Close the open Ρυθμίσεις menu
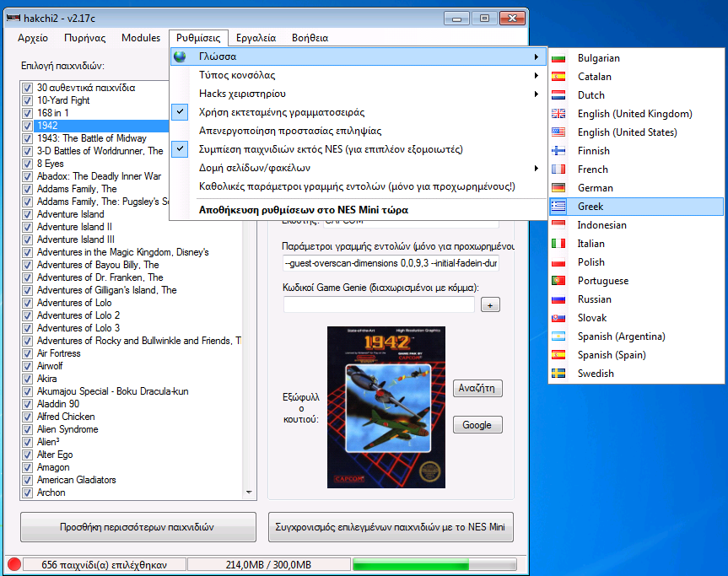Viewport: 728px width, 576px height. 198,38
